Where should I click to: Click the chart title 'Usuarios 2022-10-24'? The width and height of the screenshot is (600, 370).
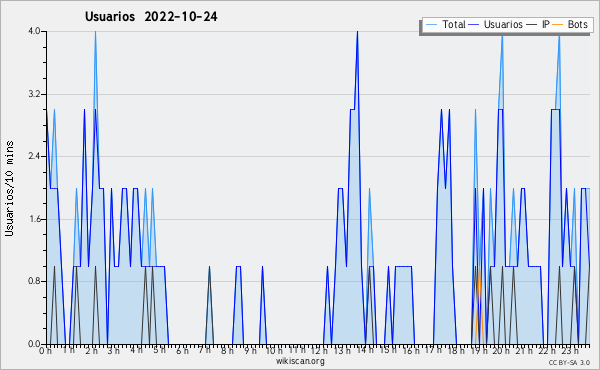151,17
